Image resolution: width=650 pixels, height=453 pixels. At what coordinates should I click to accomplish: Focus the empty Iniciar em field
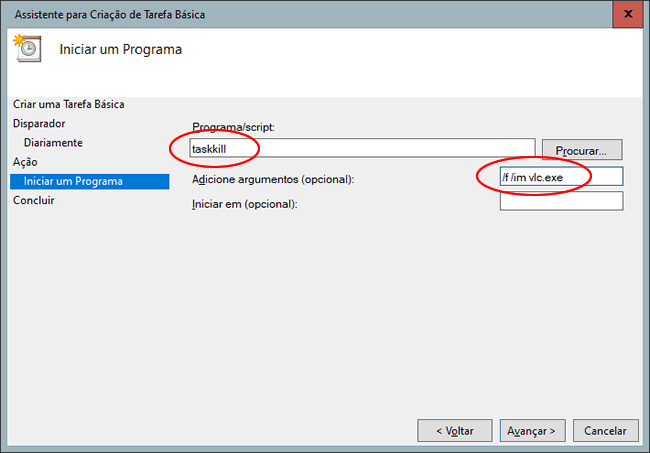(x=561, y=202)
